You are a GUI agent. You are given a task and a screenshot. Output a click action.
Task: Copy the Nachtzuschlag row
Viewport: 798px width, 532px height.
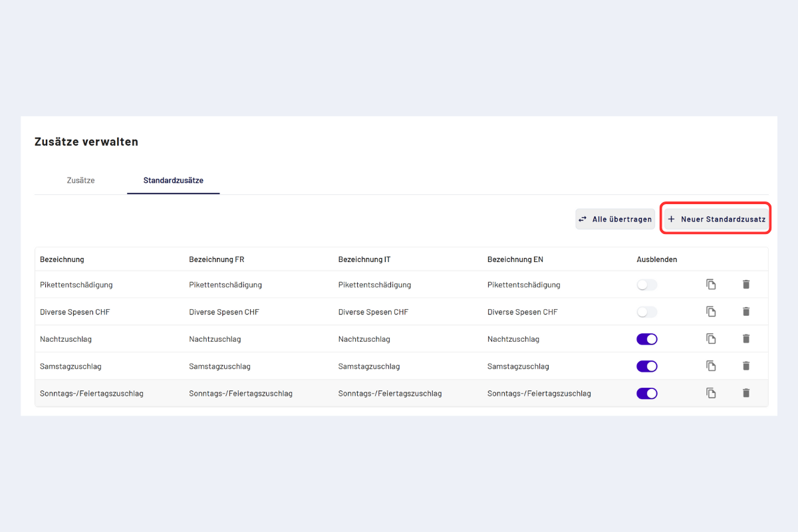coord(711,339)
